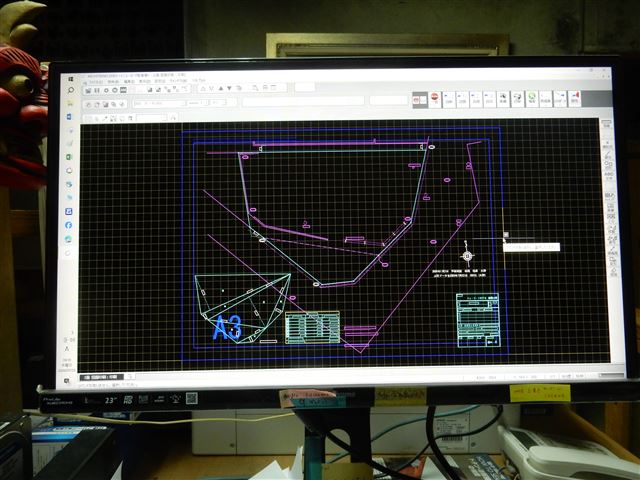Click the cyan title block in drawing
Screen dimensions: 640x480
(478, 320)
